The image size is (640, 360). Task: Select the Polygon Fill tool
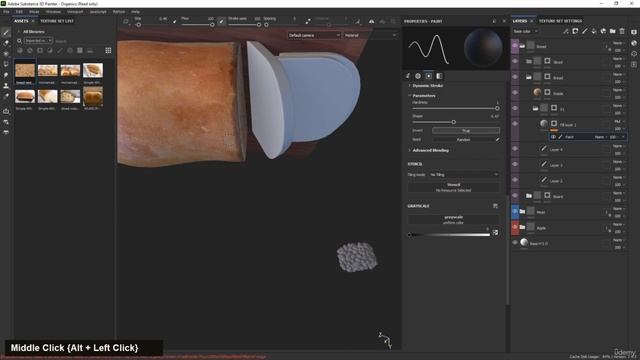pos(6,64)
